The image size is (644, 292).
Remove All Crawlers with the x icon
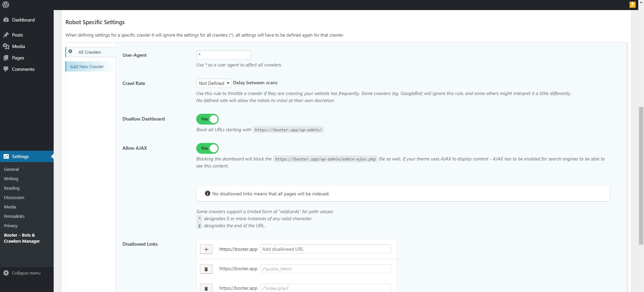pyautogui.click(x=70, y=51)
